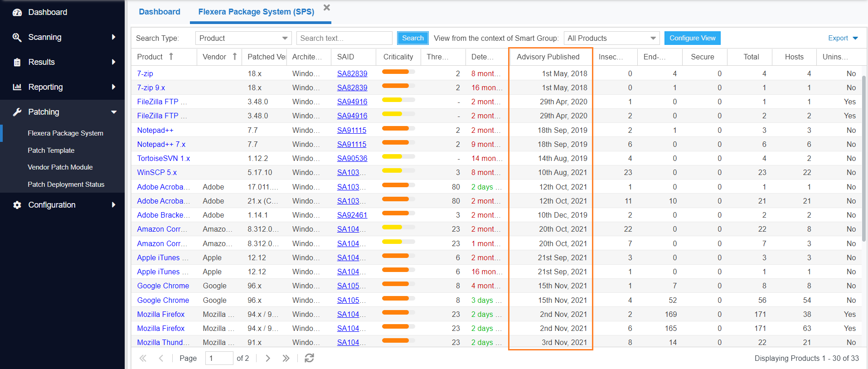Click the Results clipboard icon

(17, 62)
